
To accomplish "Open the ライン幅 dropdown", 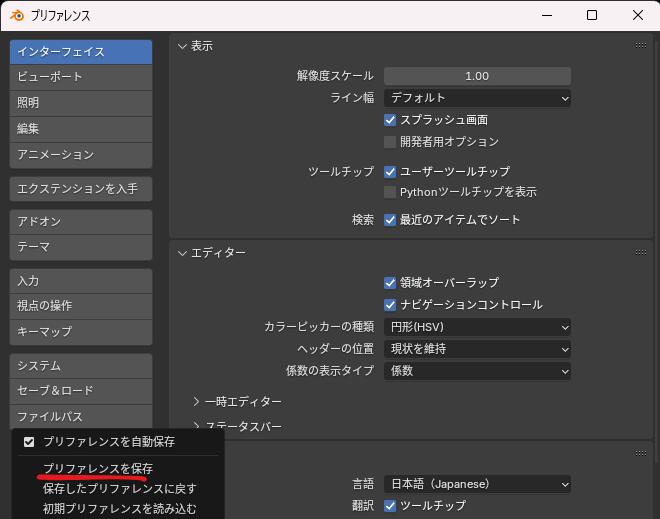I will [x=477, y=98].
